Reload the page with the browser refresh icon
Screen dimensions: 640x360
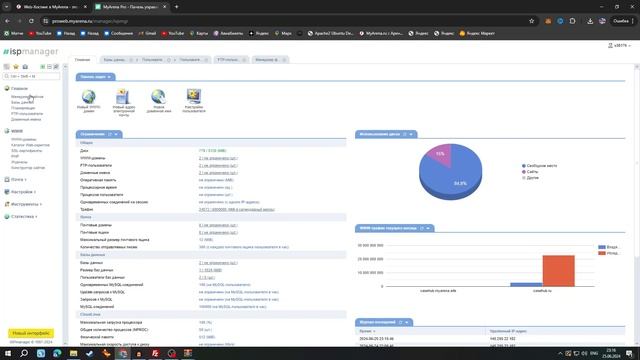pyautogui.click(x=31, y=21)
